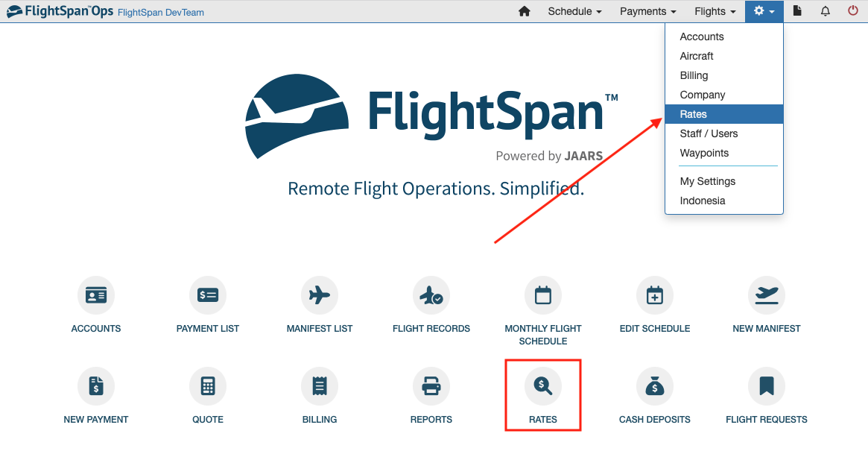This screenshot has height=460, width=868.
Task: Open the document icon in the top bar
Action: tap(796, 11)
